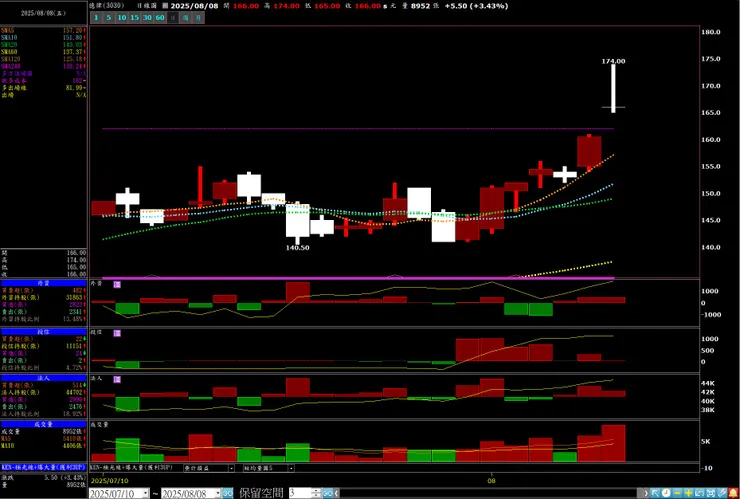Click the date header 2025/08/08(五) box
The image size is (740, 499).
tap(43, 13)
